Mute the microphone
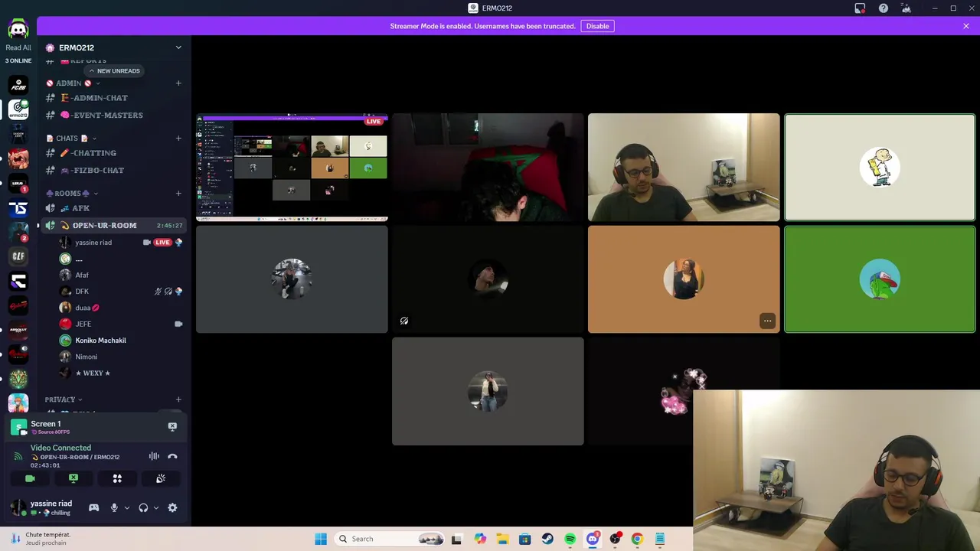The image size is (980, 551). pyautogui.click(x=114, y=507)
